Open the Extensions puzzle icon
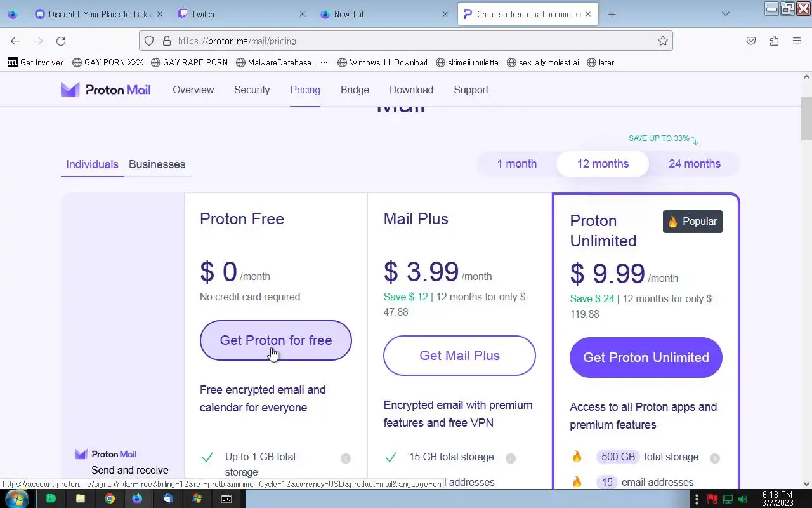 pyautogui.click(x=774, y=41)
